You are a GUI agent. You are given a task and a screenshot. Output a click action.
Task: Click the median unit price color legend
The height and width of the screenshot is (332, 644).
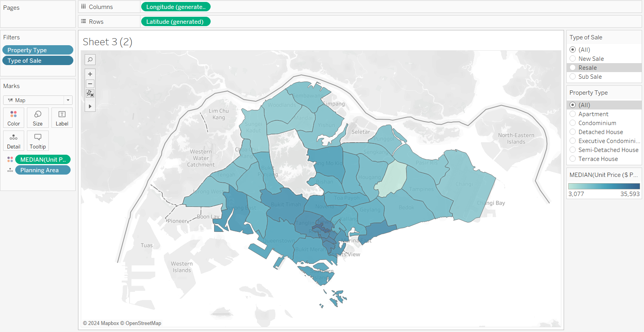click(x=604, y=186)
